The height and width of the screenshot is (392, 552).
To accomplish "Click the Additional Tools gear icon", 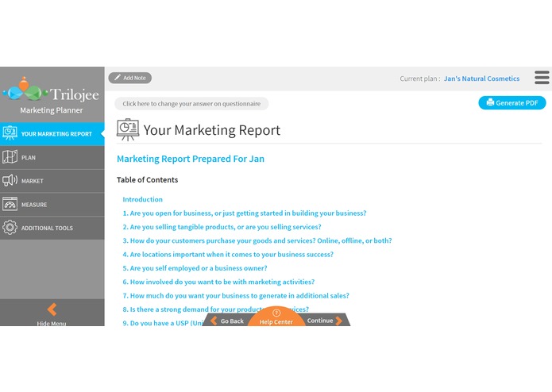I will point(10,228).
